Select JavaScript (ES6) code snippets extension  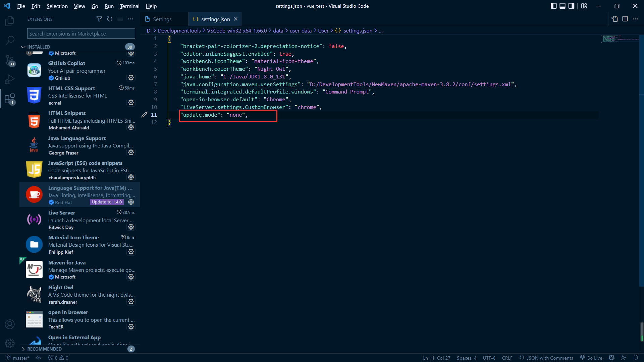(x=79, y=170)
